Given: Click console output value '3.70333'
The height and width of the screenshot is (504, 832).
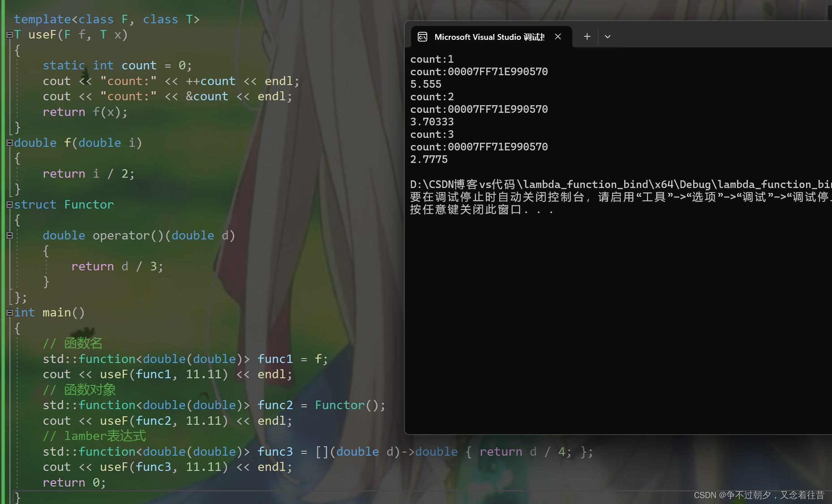Looking at the screenshot, I should coord(432,122).
